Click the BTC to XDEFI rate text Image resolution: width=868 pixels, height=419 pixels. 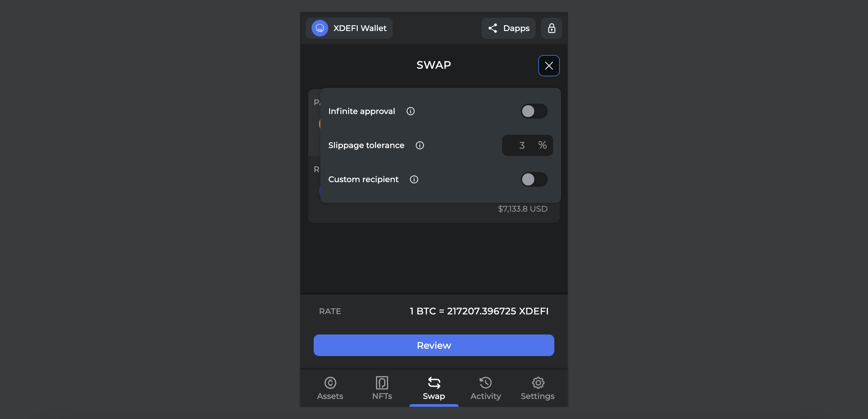(479, 311)
